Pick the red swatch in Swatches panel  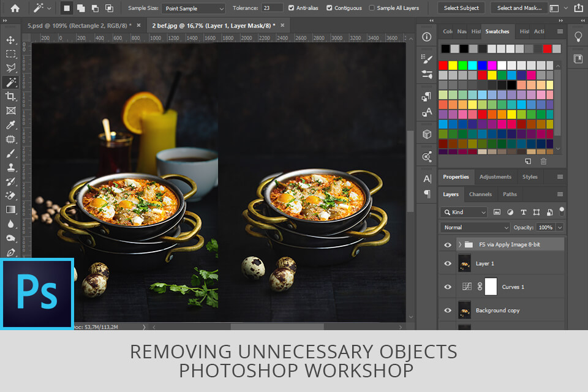coord(443,65)
